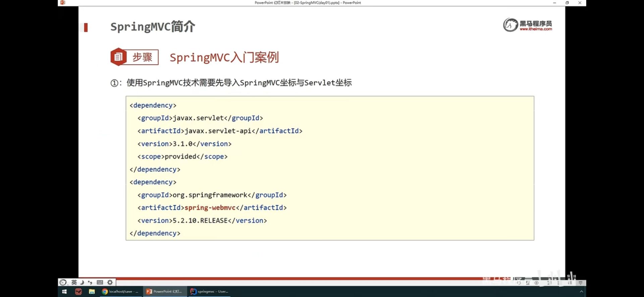Click the PowerPoint app icon in title bar
The height and width of the screenshot is (297, 644).
click(63, 3)
